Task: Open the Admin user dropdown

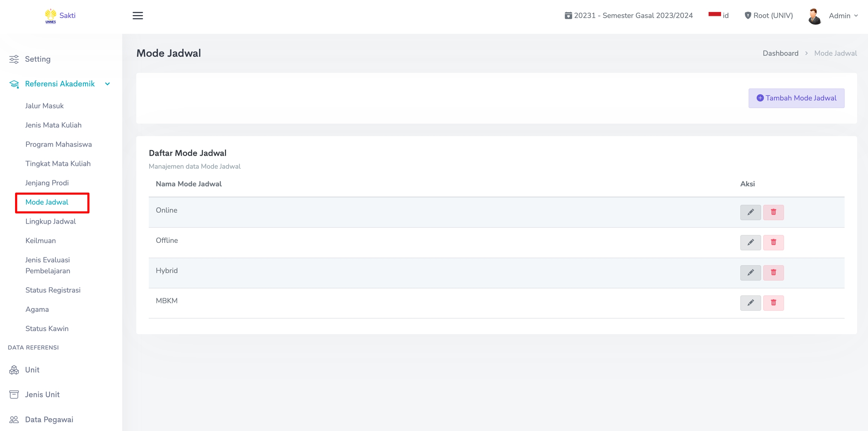Action: pos(843,16)
